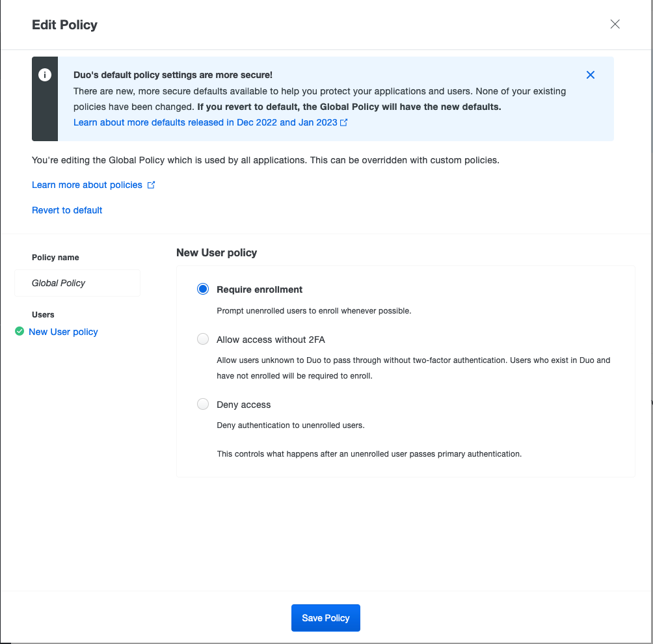This screenshot has height=644, width=653.
Task: Click 'This controls what happens' note
Action: pyautogui.click(x=369, y=454)
